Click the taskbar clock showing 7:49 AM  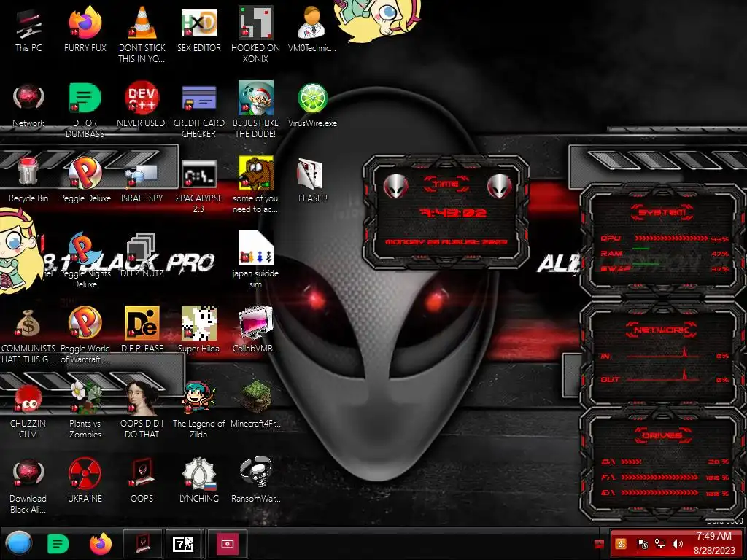713,543
